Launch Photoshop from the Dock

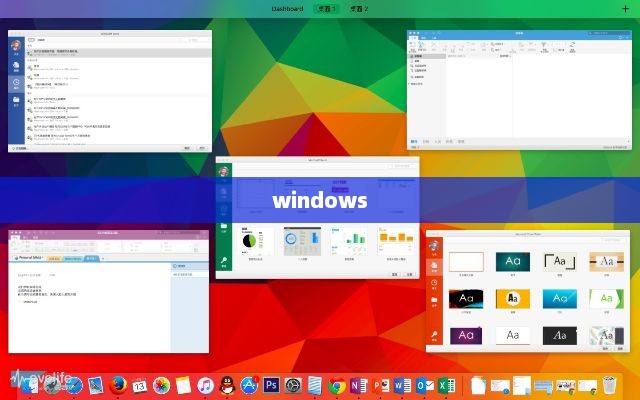(x=271, y=385)
